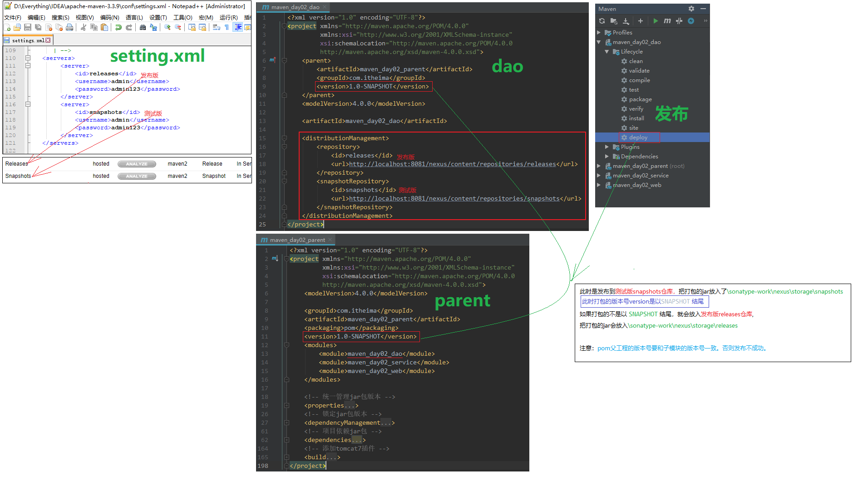868x481 pixels.
Task: Expand folded dependencyManagement block
Action: pyautogui.click(x=287, y=422)
